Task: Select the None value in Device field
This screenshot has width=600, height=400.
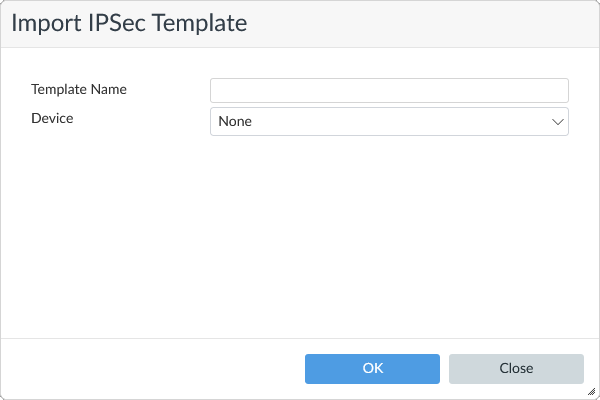Action: tap(236, 122)
